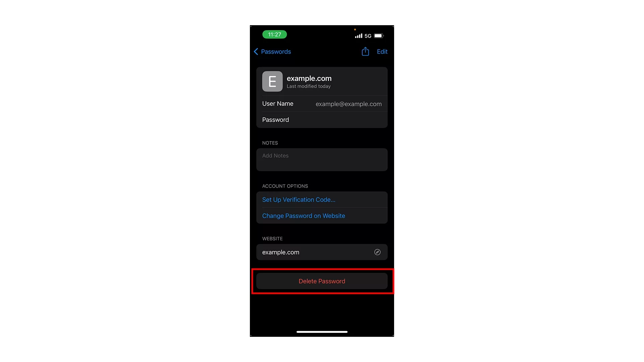This screenshot has height=362, width=644.
Task: Tap Edit button in top right corner
Action: pos(381,52)
